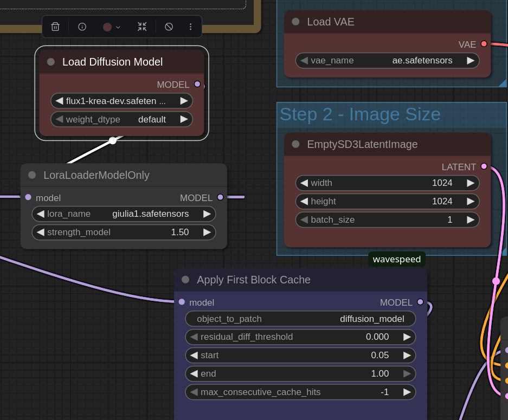Toggle collapse dot on Load Diffusion Model
508x420 pixels.
click(51, 62)
